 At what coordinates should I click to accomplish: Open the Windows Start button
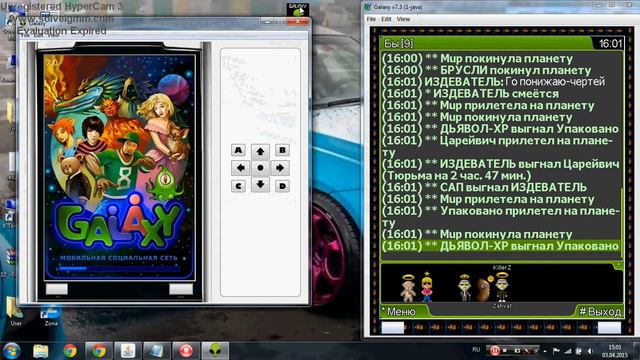[x=11, y=351]
